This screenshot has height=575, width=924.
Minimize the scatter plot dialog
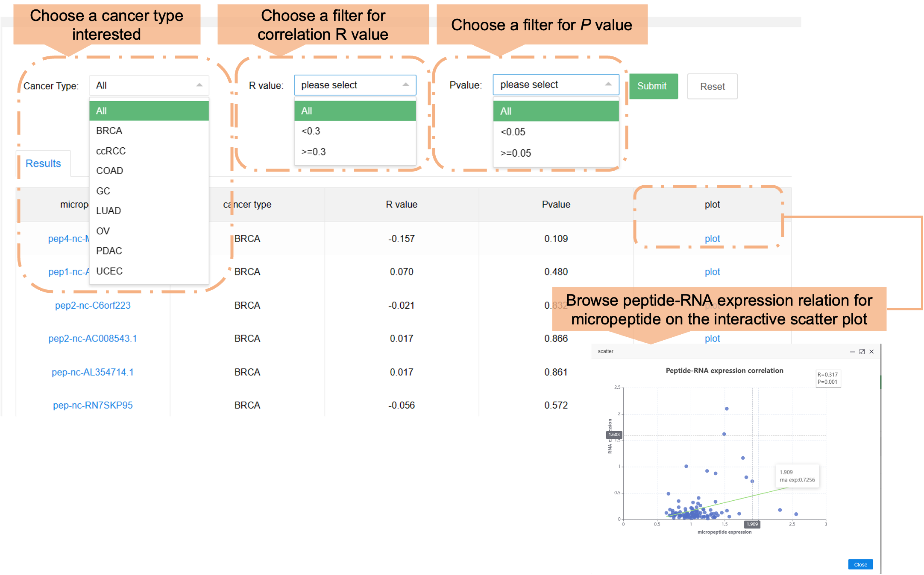[x=852, y=352]
